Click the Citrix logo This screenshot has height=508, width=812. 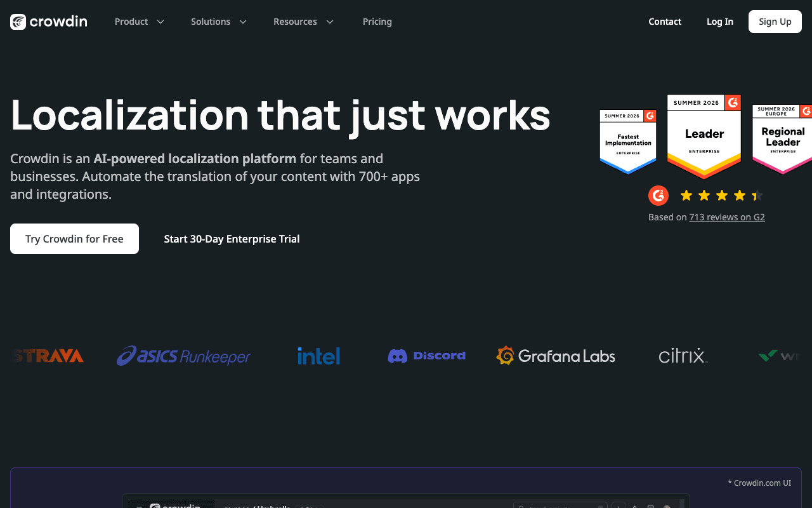[x=683, y=356]
